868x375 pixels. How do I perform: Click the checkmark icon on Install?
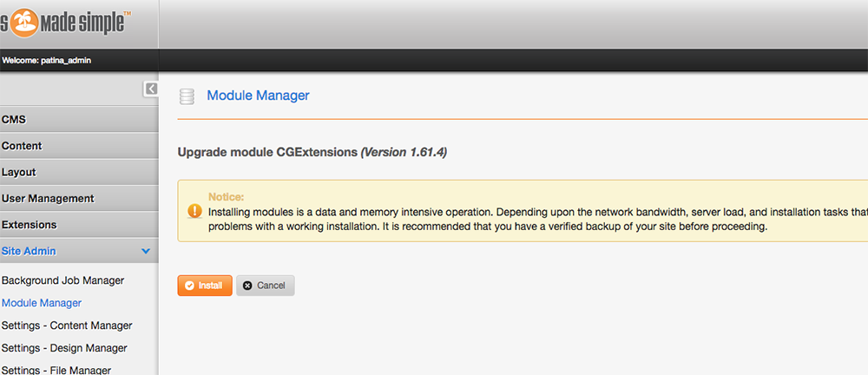tap(189, 286)
